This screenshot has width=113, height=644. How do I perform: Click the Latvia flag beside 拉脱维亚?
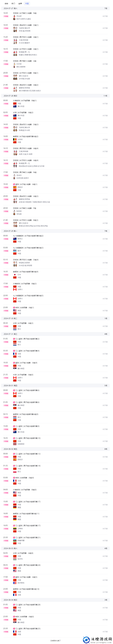click(x=15, y=444)
